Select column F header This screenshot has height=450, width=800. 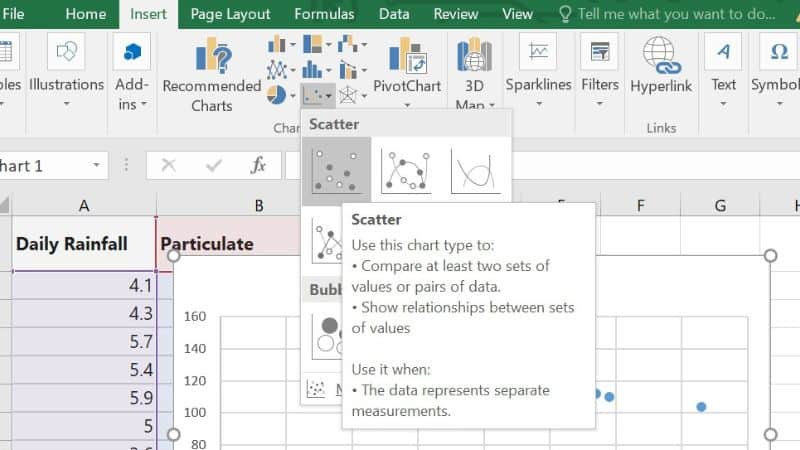pos(640,206)
